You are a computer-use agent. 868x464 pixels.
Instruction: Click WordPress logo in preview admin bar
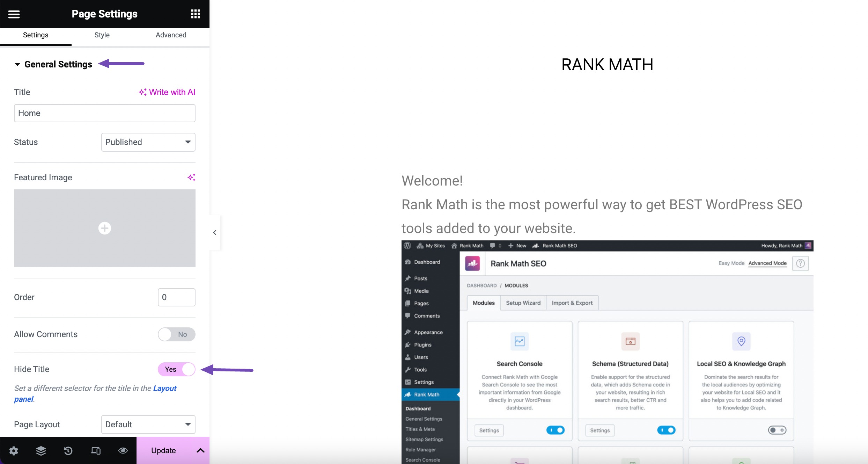tap(407, 246)
